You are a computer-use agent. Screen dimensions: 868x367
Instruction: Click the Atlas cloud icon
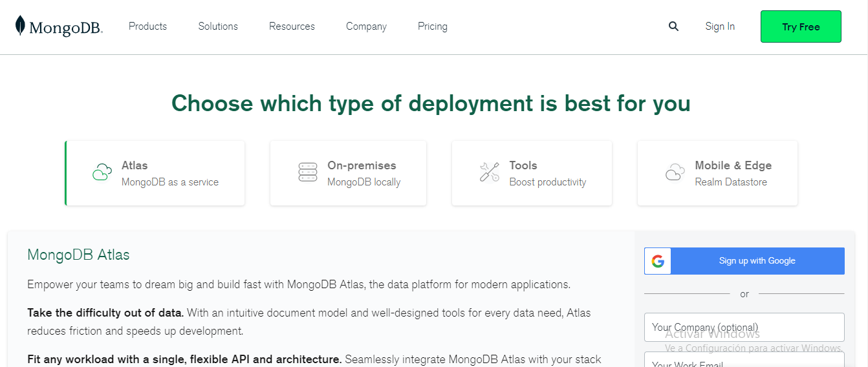pyautogui.click(x=102, y=173)
